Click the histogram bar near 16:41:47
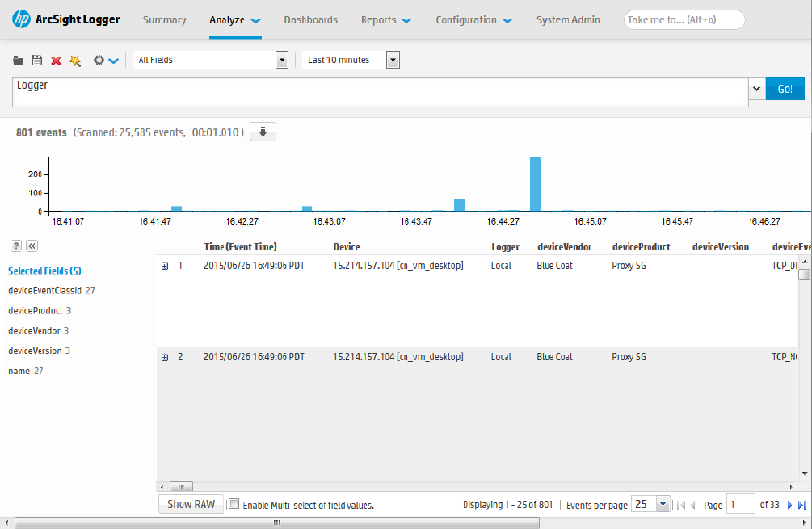This screenshot has width=812, height=529. coord(177,208)
